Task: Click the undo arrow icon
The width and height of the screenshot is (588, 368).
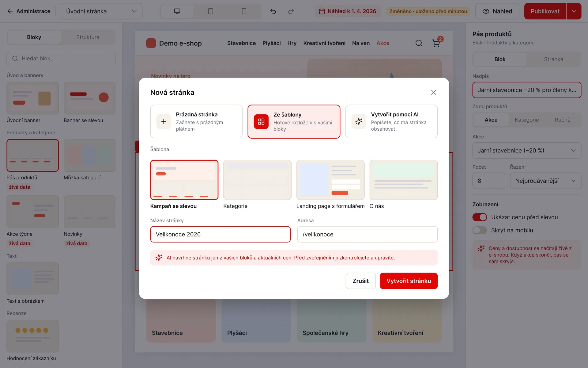Action: pos(273,11)
